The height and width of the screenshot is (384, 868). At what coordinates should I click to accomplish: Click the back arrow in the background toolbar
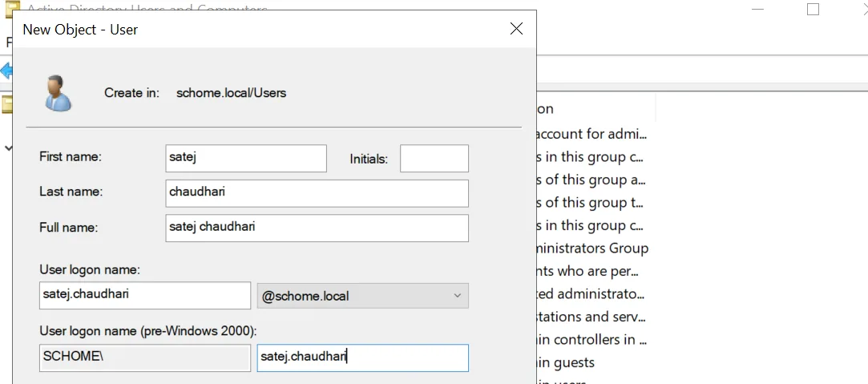(6, 71)
